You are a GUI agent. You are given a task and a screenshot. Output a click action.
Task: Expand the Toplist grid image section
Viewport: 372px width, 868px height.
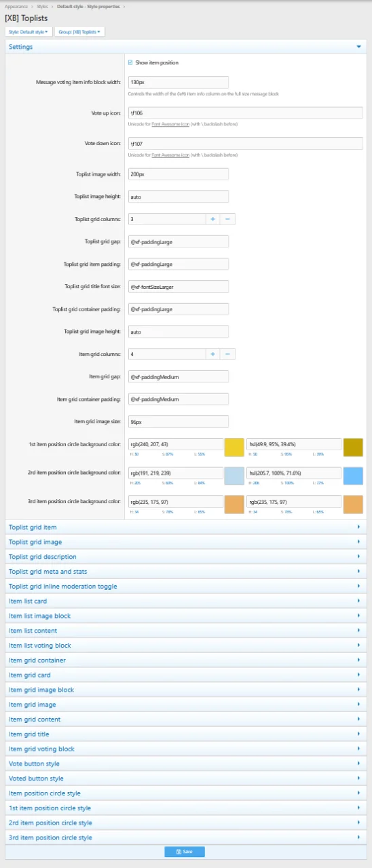[186, 542]
